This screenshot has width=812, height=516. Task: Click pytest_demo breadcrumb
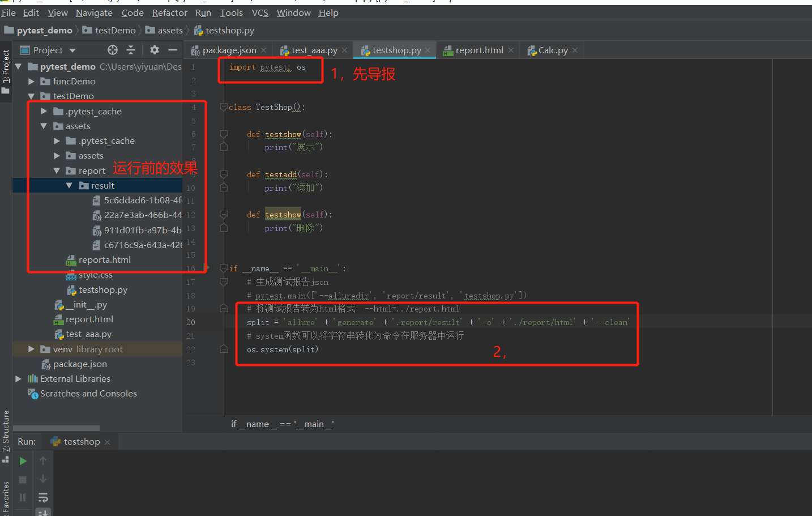[x=39, y=30]
